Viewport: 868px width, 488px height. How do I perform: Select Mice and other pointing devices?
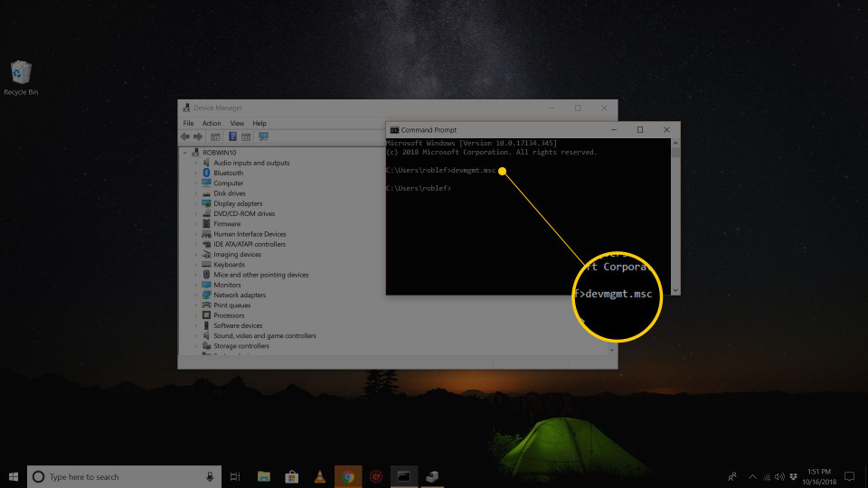pyautogui.click(x=260, y=275)
